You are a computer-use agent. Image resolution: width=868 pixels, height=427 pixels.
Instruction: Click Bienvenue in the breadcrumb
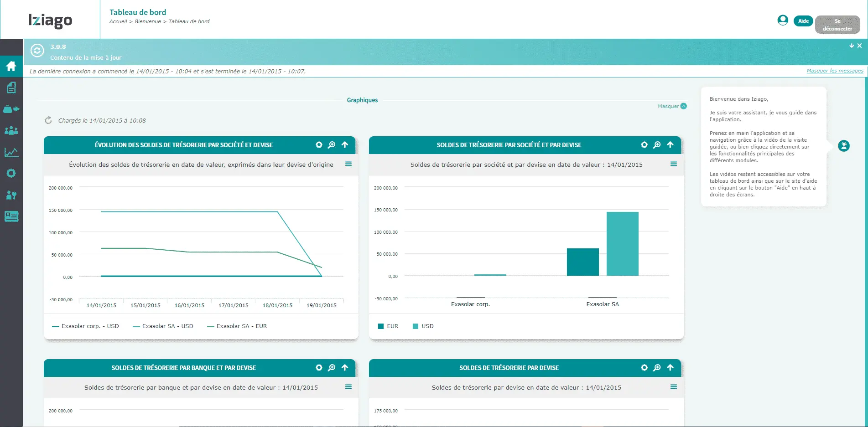pyautogui.click(x=147, y=21)
